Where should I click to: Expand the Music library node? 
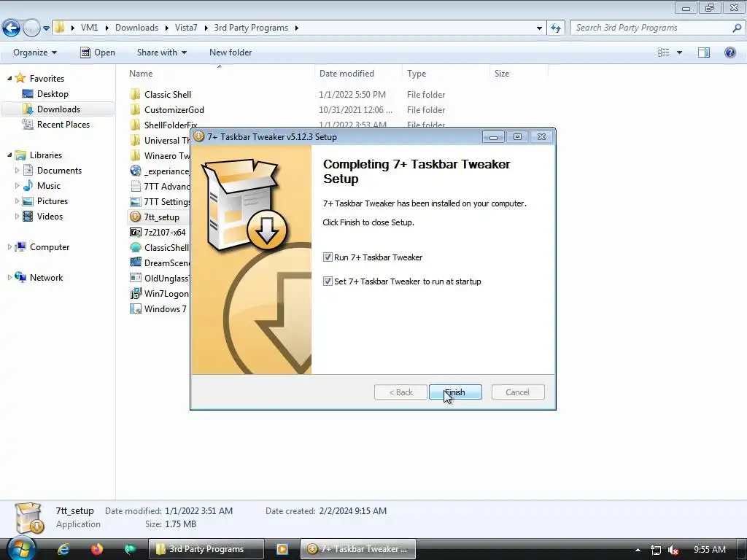point(18,186)
